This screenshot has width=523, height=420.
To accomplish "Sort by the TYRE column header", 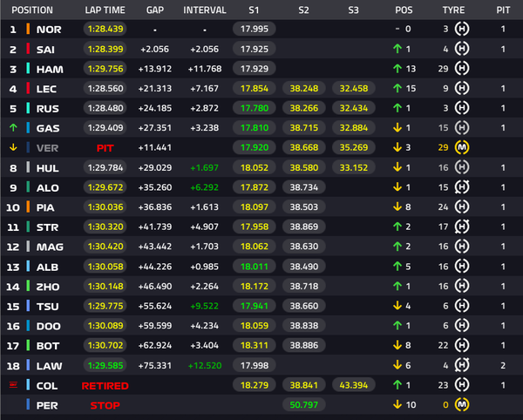I will [x=453, y=10].
